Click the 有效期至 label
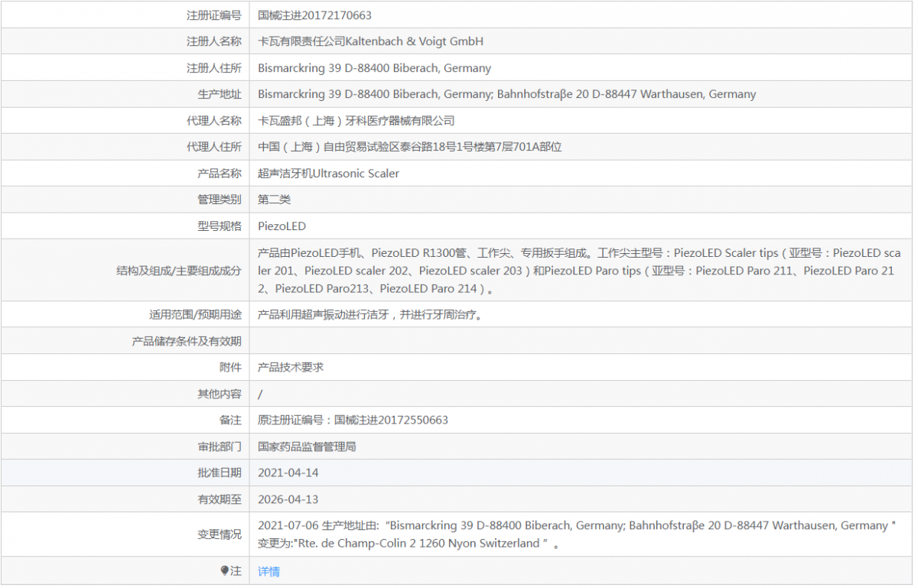 (x=220, y=499)
